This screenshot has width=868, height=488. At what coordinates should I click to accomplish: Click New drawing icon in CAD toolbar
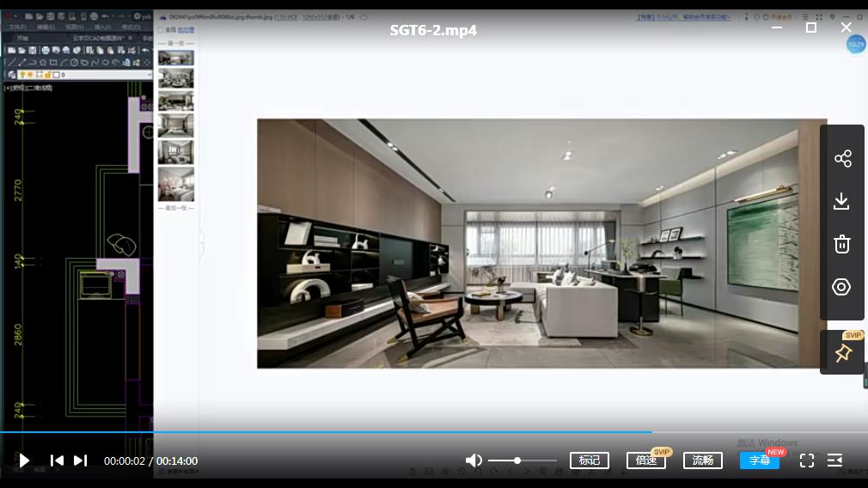[x=12, y=51]
